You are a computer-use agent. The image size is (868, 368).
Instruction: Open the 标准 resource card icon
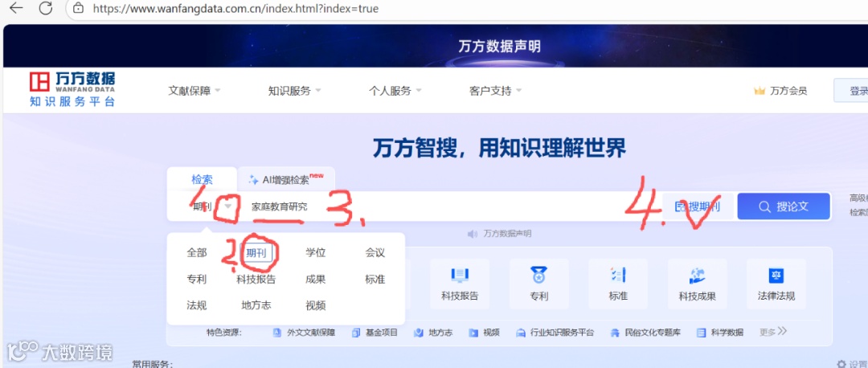point(618,275)
